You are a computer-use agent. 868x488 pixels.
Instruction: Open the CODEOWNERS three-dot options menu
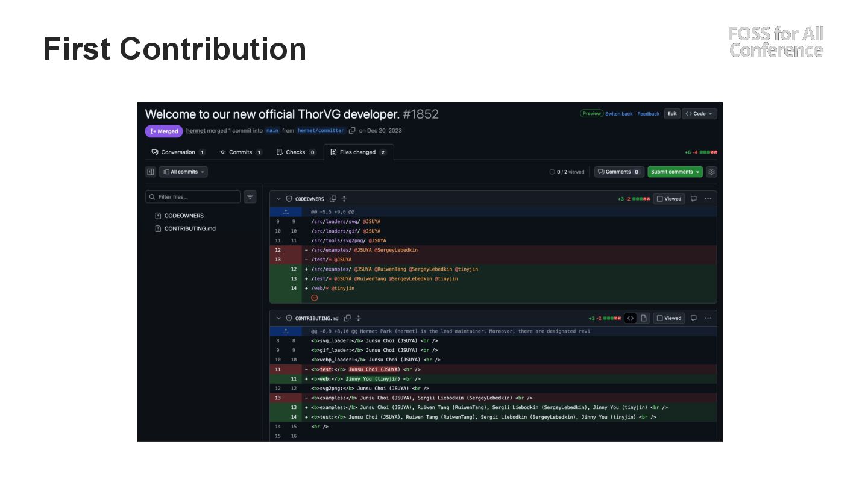point(708,199)
